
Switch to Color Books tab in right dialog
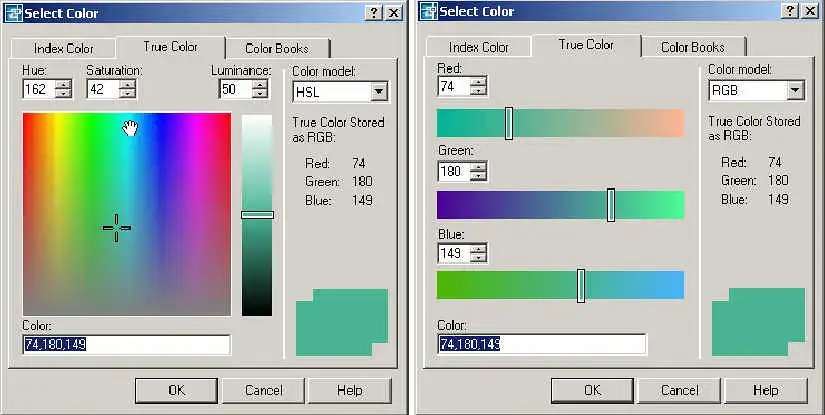point(693,47)
